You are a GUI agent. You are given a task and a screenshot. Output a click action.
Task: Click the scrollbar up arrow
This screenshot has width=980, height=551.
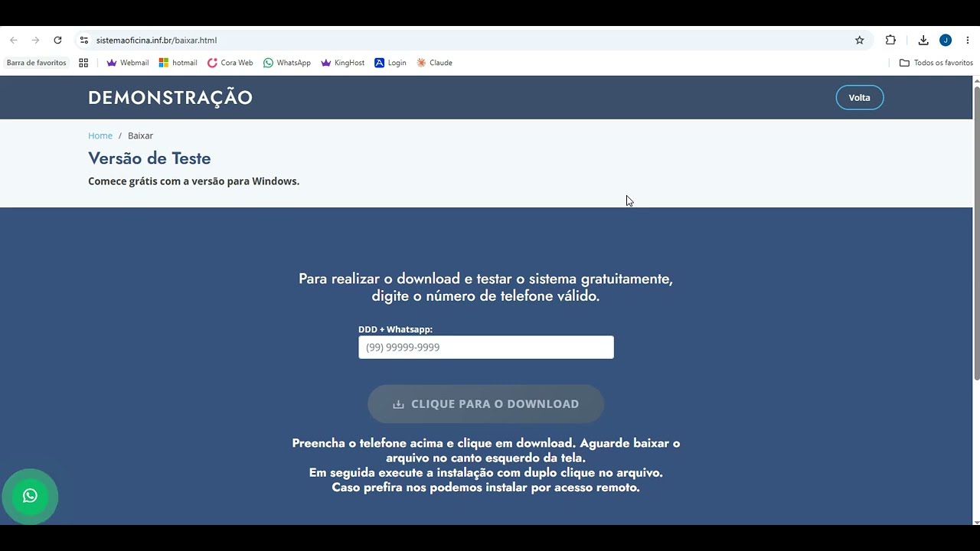[976, 80]
